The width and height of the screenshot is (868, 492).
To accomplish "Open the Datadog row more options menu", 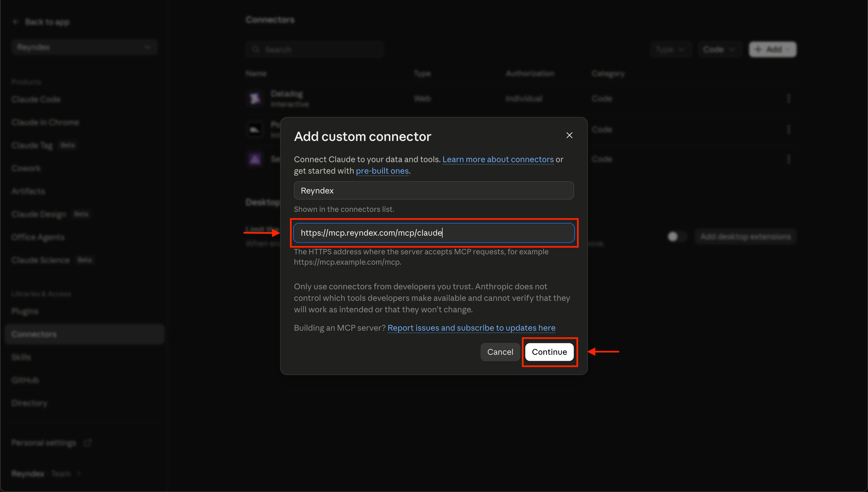I will tap(788, 98).
